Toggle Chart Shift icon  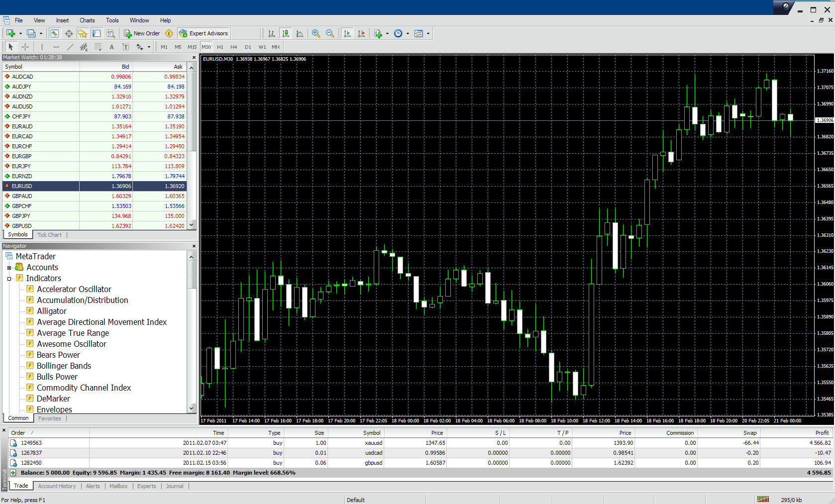[x=361, y=33]
